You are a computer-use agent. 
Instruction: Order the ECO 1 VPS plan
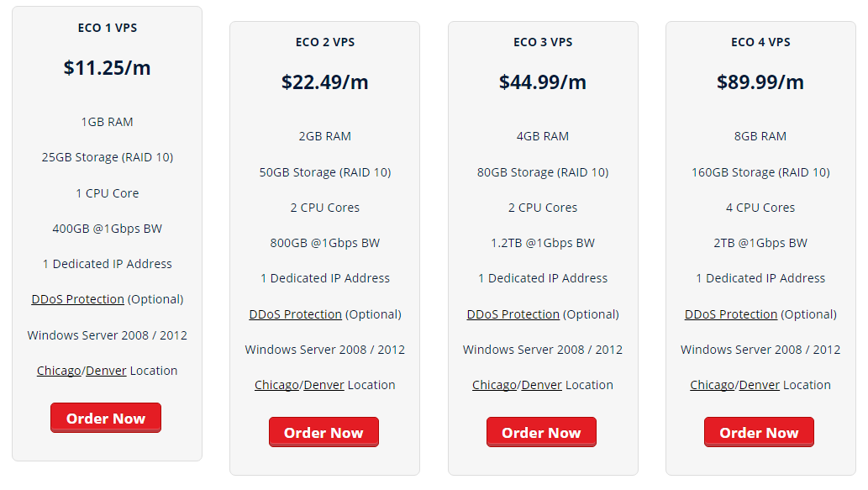[x=106, y=418]
